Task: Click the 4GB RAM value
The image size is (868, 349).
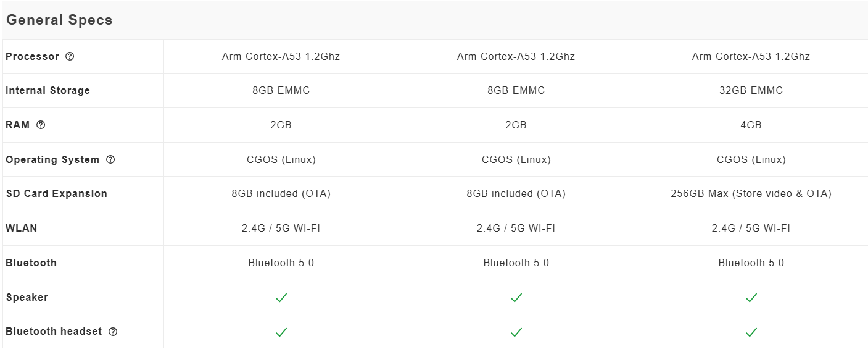Action: click(x=751, y=125)
